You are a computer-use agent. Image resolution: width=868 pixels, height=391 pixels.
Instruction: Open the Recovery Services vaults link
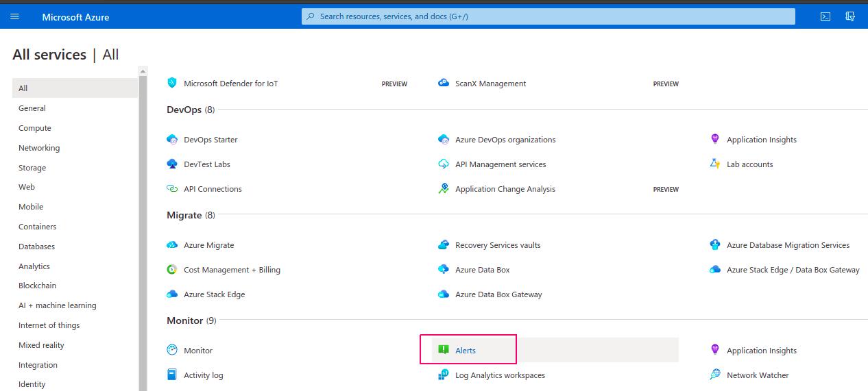(x=498, y=245)
